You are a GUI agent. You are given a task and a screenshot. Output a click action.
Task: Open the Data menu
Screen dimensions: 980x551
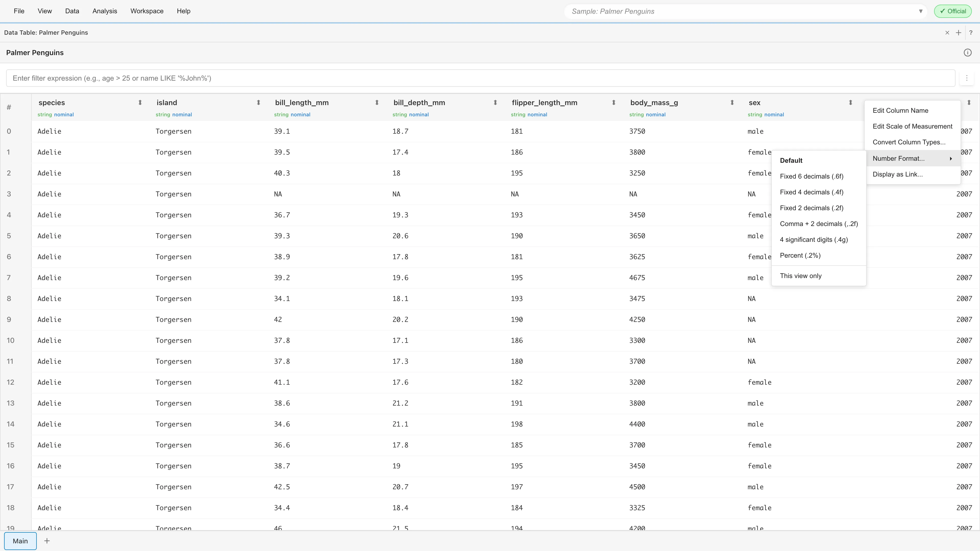tap(72, 11)
